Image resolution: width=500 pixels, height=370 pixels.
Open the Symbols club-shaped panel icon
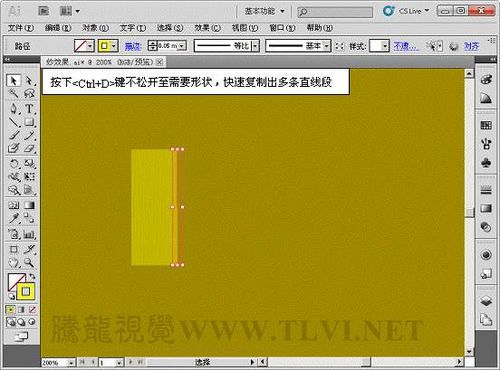coord(486,163)
